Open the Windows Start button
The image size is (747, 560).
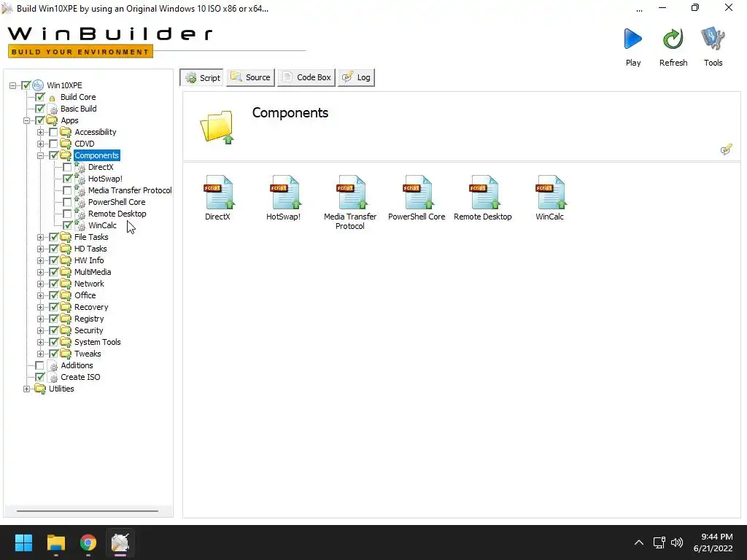[23, 542]
